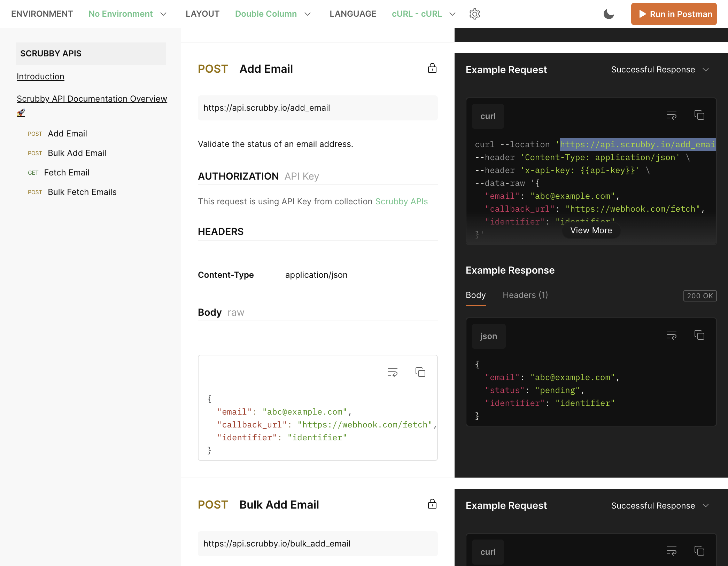Image resolution: width=728 pixels, height=566 pixels.
Task: Open Scrubby API Documentation Overview link
Action: 92,99
